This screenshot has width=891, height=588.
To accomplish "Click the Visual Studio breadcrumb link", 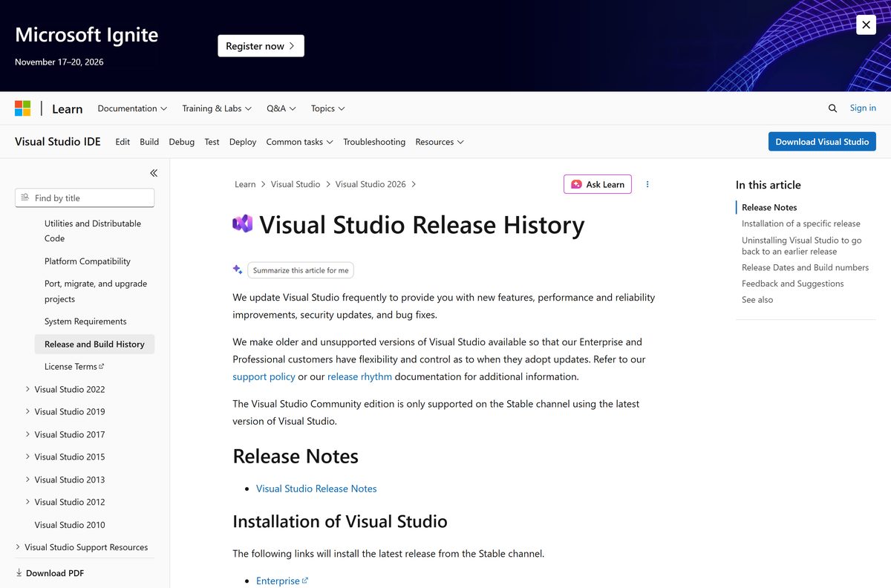I will click(296, 184).
